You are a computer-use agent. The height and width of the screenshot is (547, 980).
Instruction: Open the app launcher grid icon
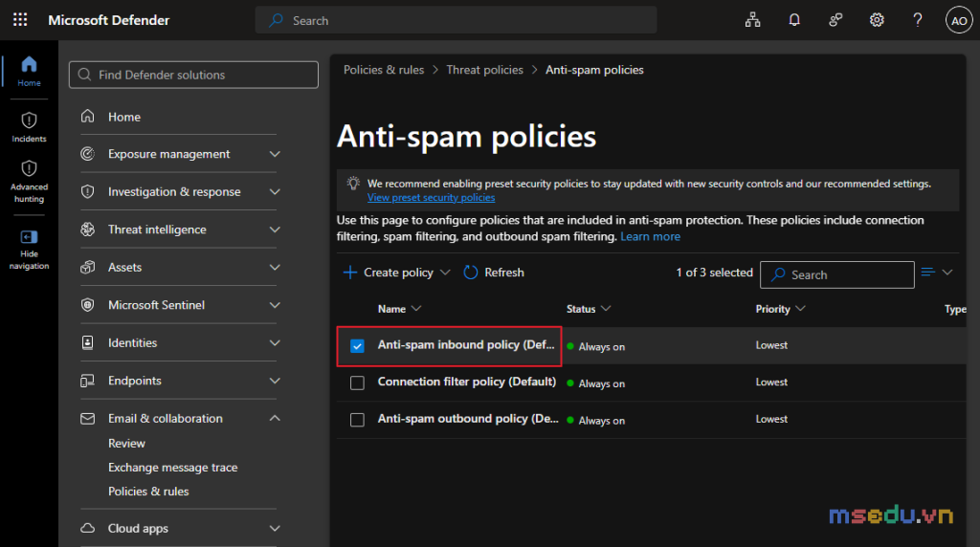click(20, 20)
